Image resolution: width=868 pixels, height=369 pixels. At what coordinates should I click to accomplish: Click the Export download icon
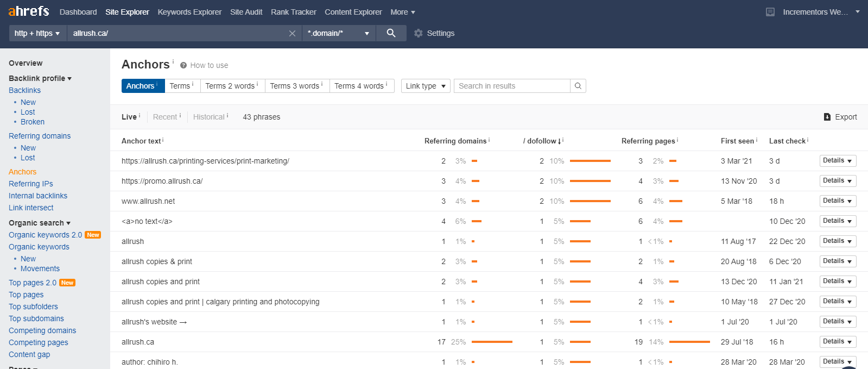coord(827,117)
